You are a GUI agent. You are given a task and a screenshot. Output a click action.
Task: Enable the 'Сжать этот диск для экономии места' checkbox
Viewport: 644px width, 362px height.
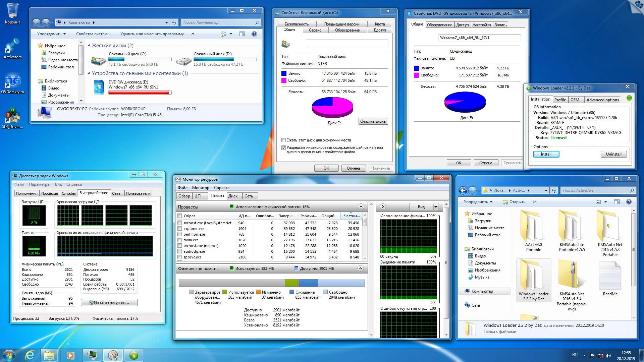click(x=283, y=140)
